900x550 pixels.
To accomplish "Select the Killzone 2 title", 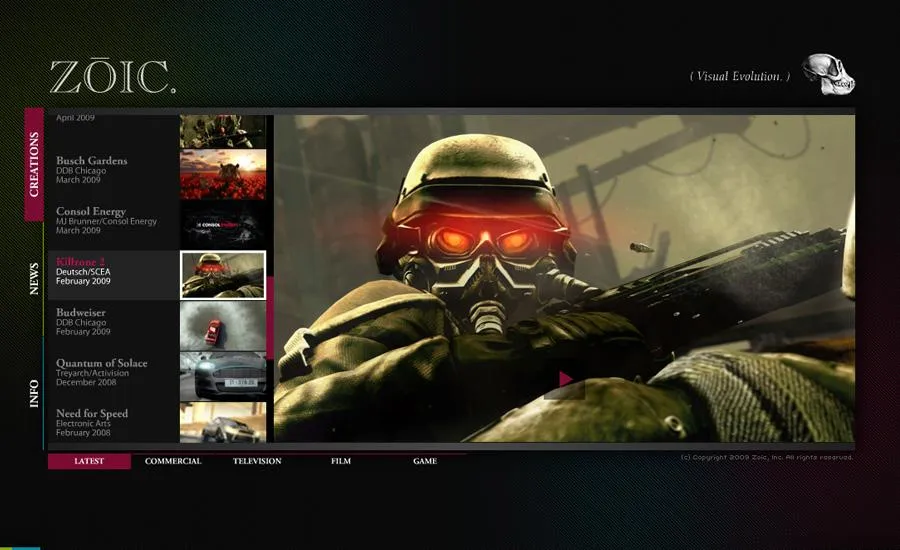I will 80,262.
